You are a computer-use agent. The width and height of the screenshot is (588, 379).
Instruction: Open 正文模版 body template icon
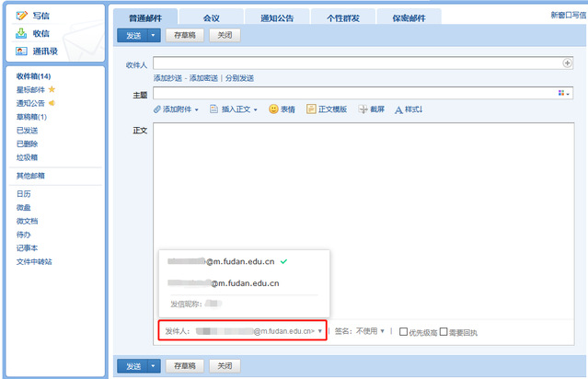[x=311, y=109]
